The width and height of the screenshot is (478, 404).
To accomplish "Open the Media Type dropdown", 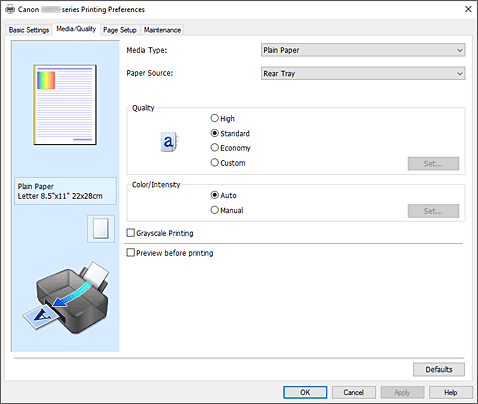I will pyautogui.click(x=363, y=50).
